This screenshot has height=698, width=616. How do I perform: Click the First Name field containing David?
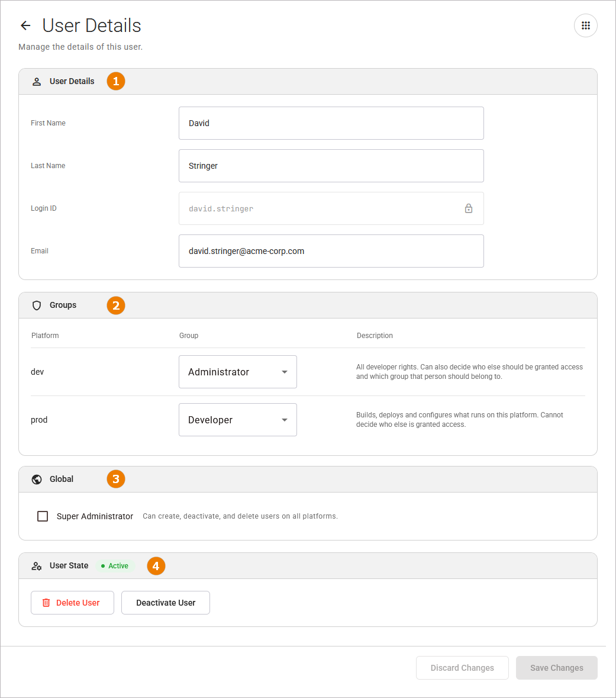(x=331, y=123)
